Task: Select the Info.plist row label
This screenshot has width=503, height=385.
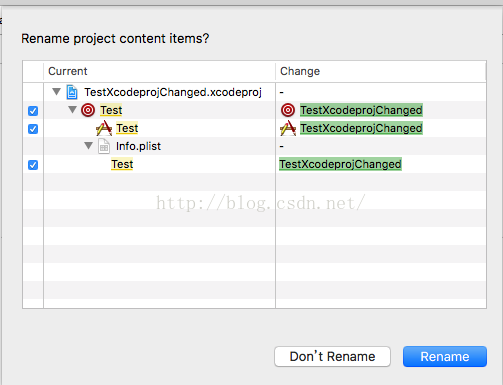Action: click(138, 146)
